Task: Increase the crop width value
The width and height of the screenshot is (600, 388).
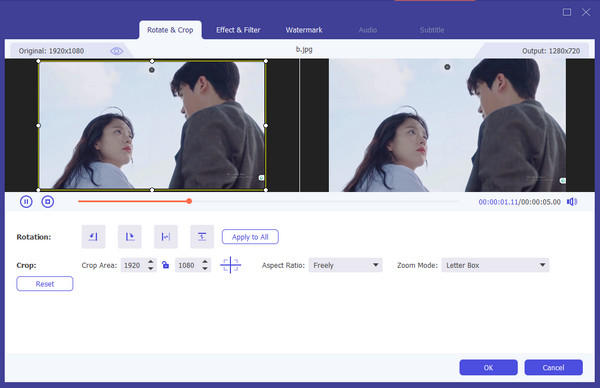Action: click(151, 262)
